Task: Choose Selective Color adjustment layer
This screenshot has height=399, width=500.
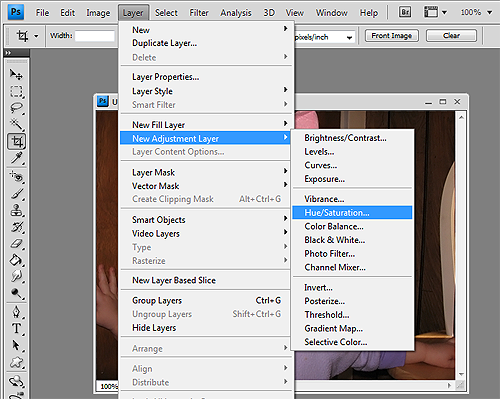Action: (352, 342)
